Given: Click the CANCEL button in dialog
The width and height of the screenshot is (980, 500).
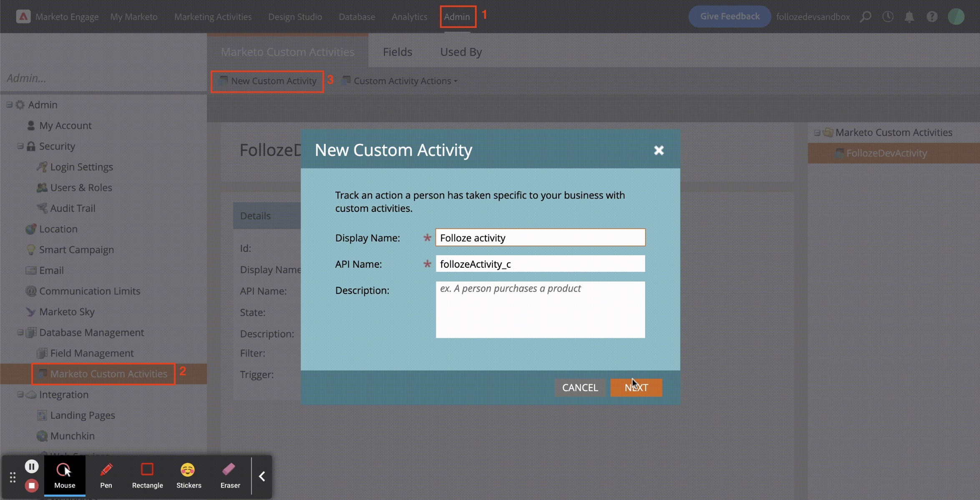Looking at the screenshot, I should point(580,387).
